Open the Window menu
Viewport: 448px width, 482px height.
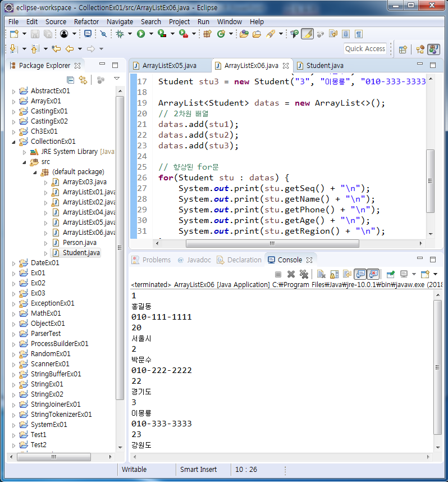230,22
